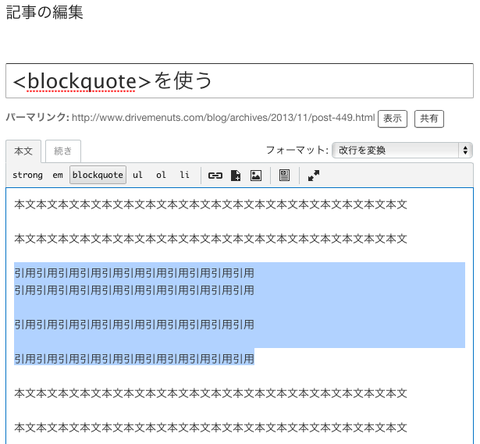The image size is (480, 444).
Task: Click the 記事の編集 page heading
Action: point(44,12)
